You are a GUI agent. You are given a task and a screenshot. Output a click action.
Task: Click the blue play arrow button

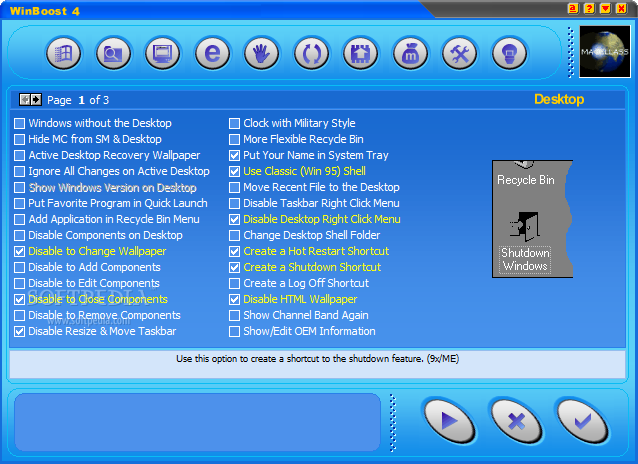click(449, 421)
